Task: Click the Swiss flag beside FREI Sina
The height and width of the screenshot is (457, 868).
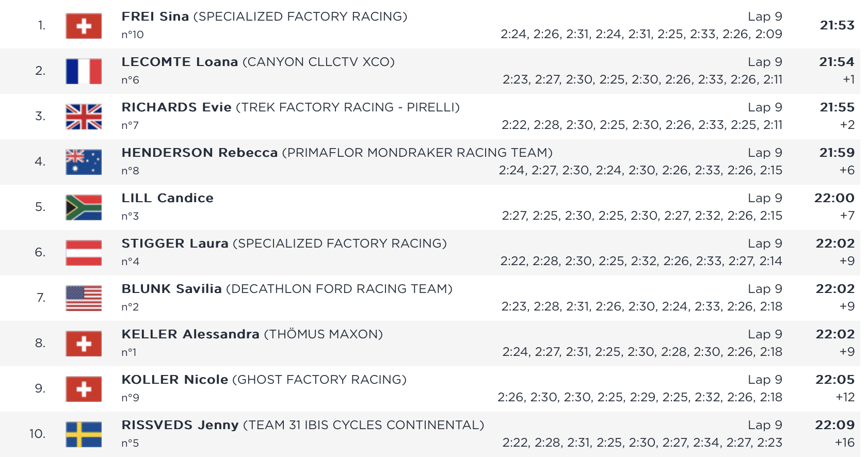Action: 84,26
